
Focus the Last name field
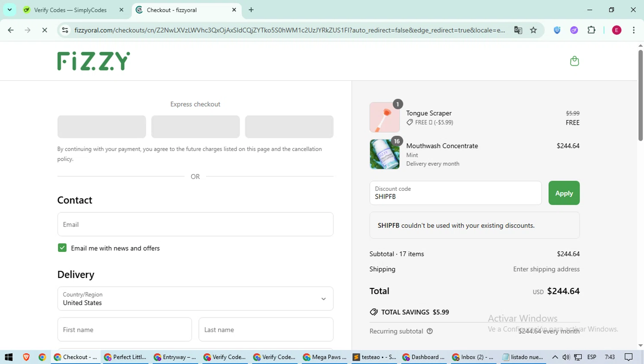(266, 330)
